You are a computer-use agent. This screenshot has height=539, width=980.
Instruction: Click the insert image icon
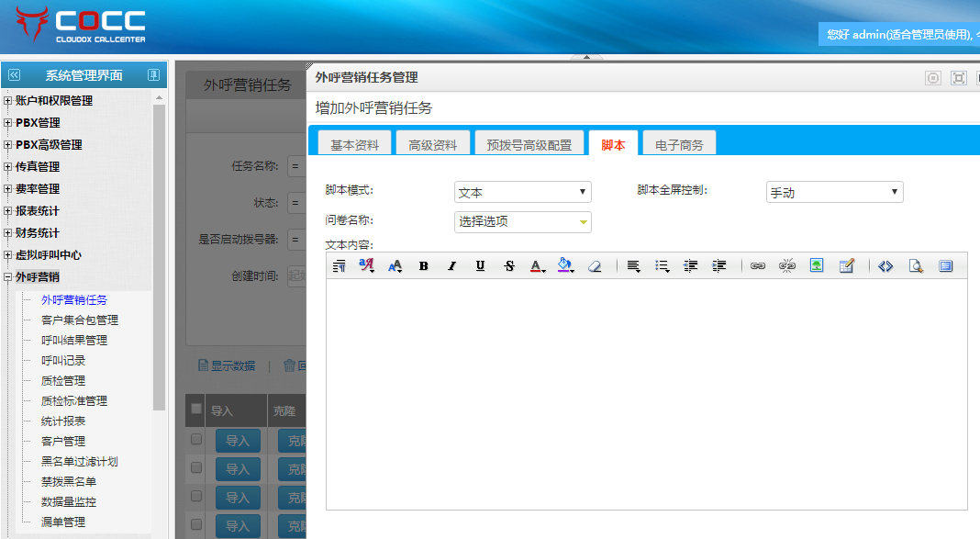(x=816, y=266)
